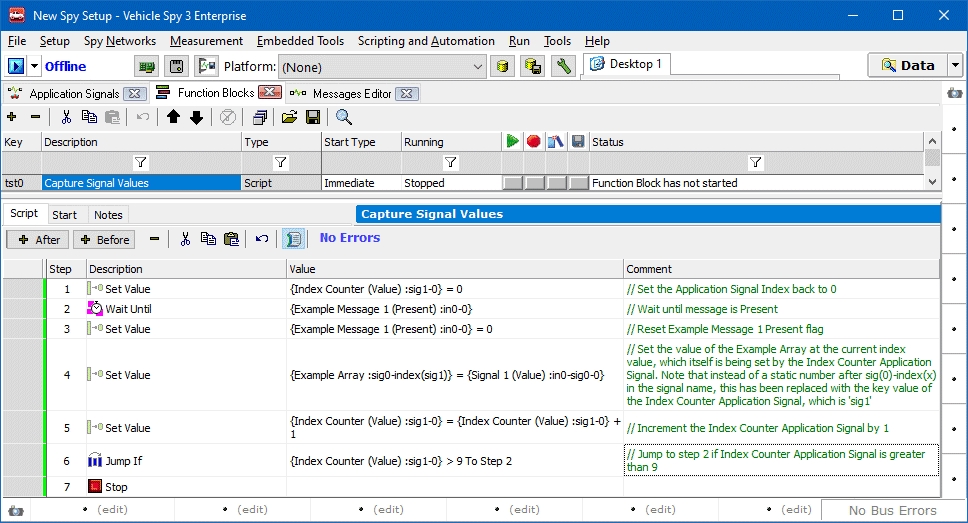
Task: Click the undo icon in script toolbar
Action: coord(262,239)
